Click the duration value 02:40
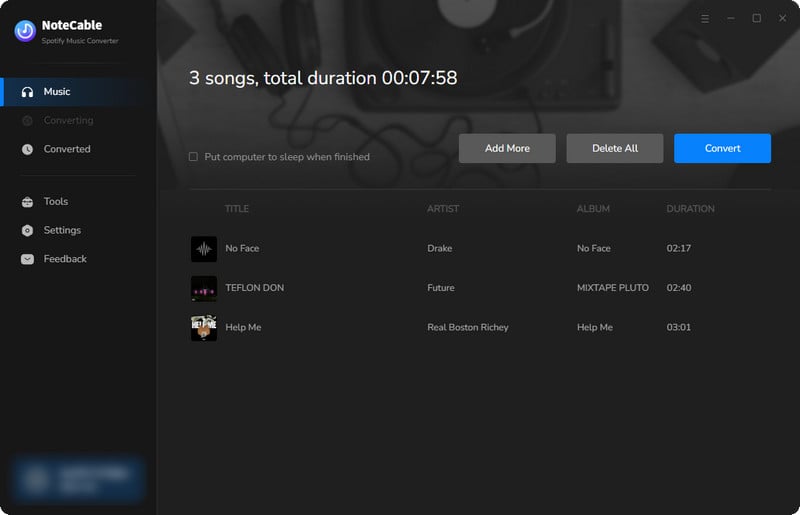The image size is (800, 515). [x=679, y=288]
